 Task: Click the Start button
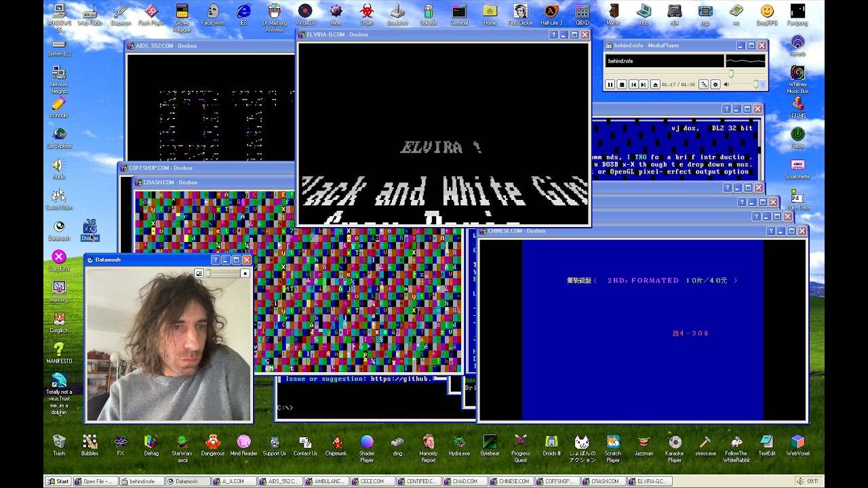click(x=58, y=481)
